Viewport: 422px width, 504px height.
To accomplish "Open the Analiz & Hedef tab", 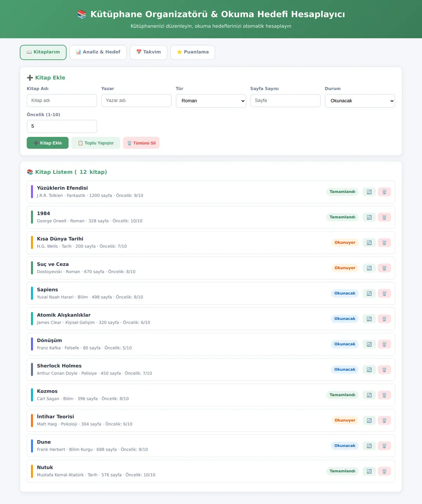I will (98, 52).
